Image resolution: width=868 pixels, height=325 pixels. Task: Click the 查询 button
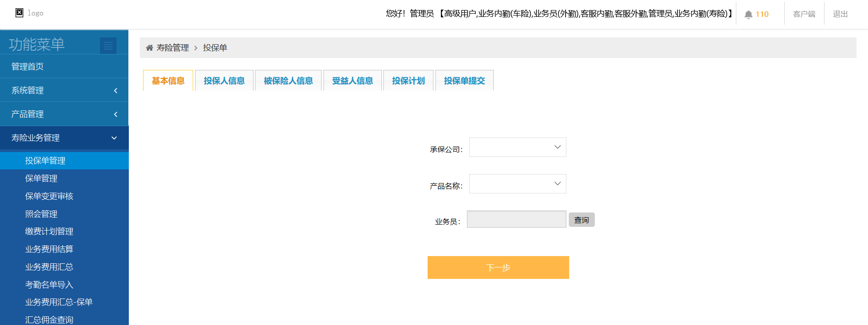[x=582, y=220]
